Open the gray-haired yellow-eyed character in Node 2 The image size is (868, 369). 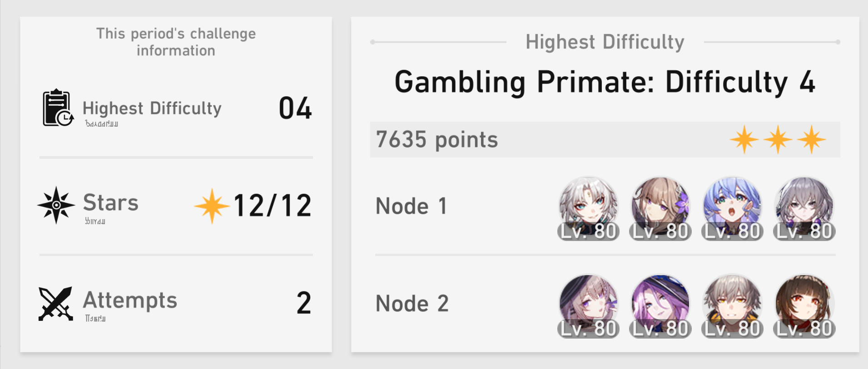point(732,306)
